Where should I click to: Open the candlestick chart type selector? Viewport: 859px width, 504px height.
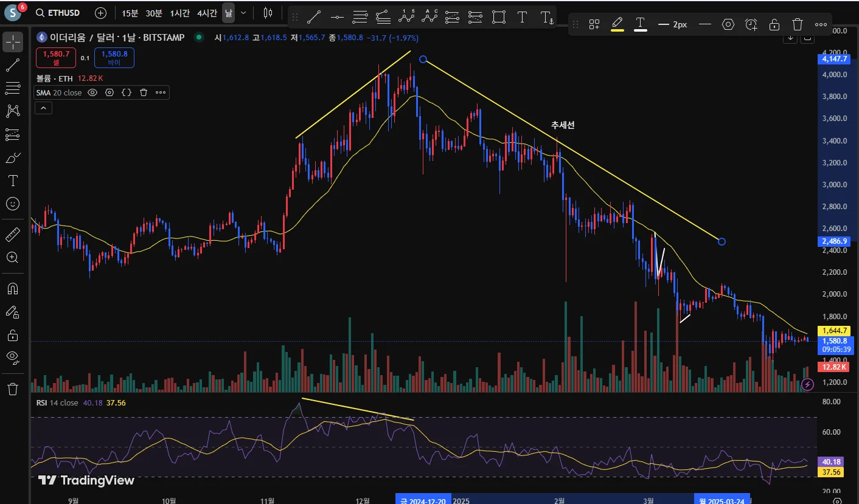point(268,13)
